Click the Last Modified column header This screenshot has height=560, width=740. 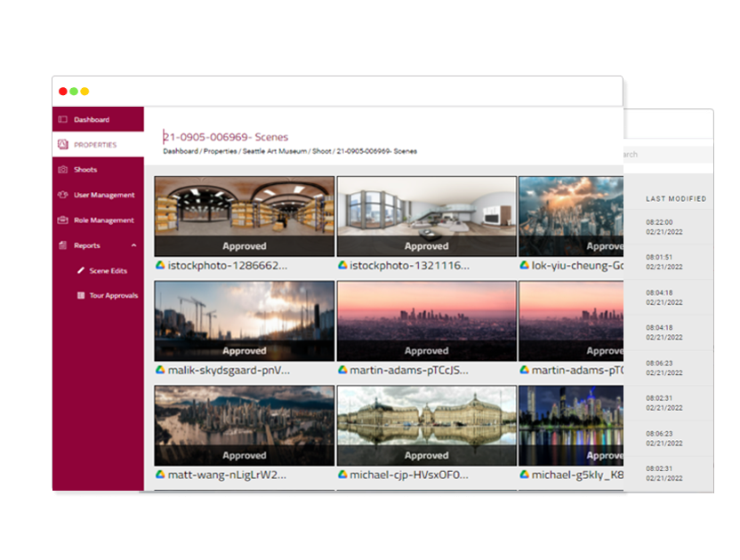(x=676, y=199)
